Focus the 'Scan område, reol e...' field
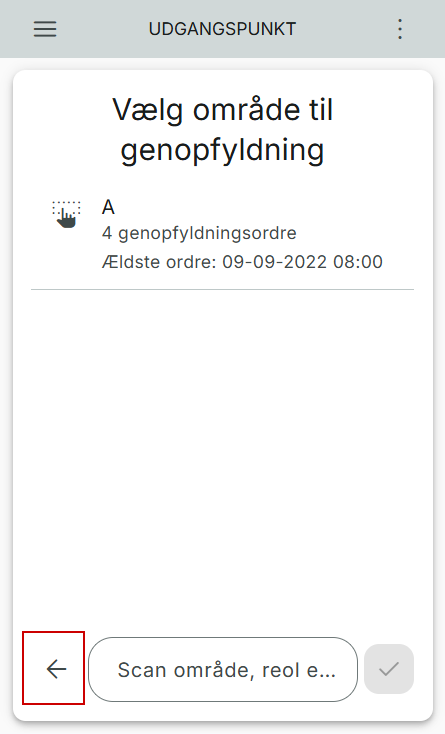Viewport: 445px width, 734px height. 223,669
